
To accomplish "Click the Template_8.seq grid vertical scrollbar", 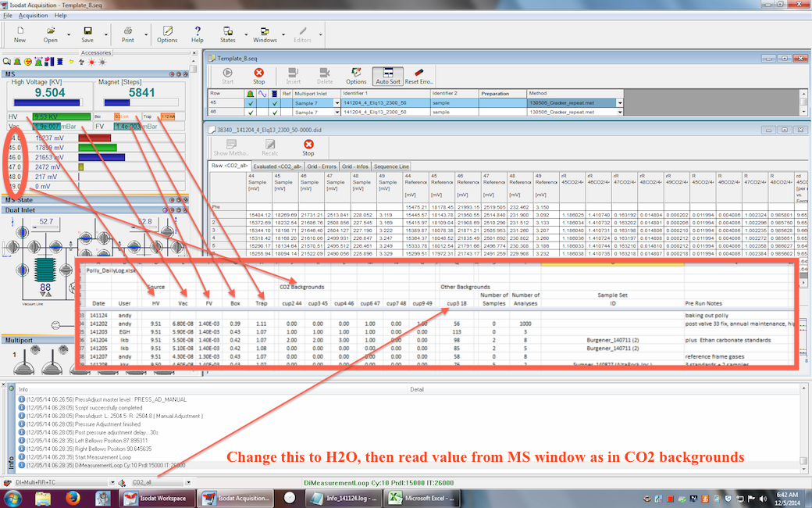I will pos(803,103).
